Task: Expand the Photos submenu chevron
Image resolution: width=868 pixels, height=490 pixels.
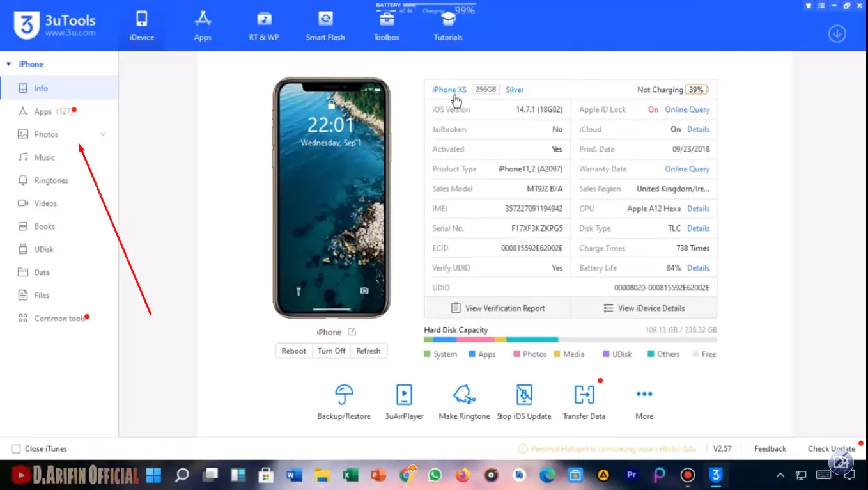Action: pyautogui.click(x=102, y=134)
